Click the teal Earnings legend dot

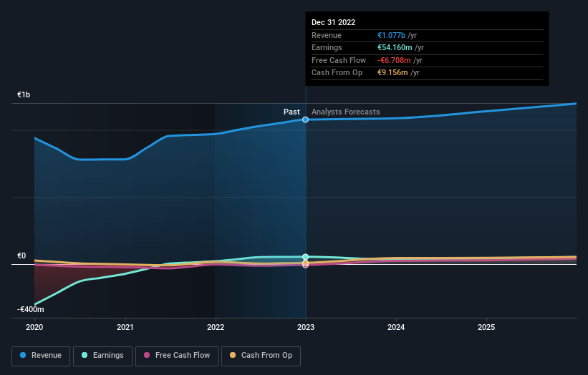(85, 355)
